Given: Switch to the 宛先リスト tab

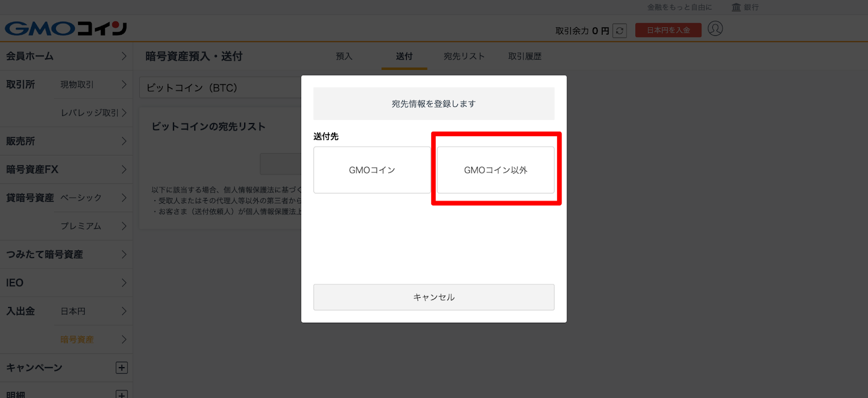Looking at the screenshot, I should [464, 56].
